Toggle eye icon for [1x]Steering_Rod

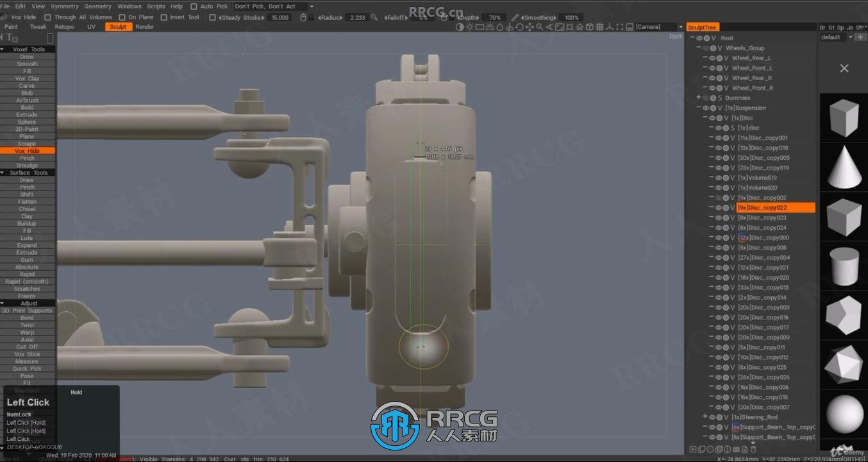point(712,417)
